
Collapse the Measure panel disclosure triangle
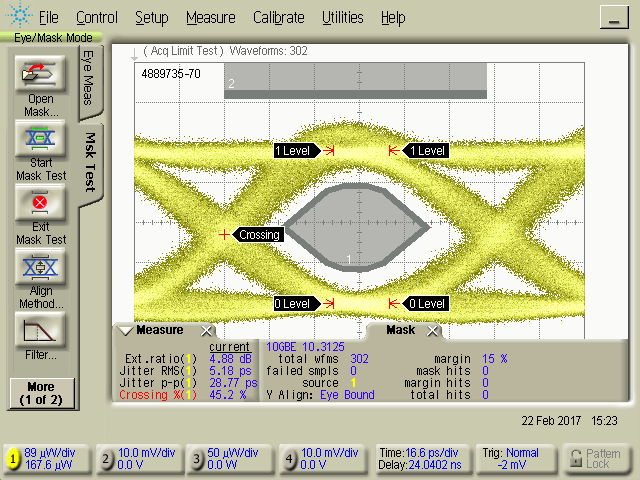click(126, 331)
